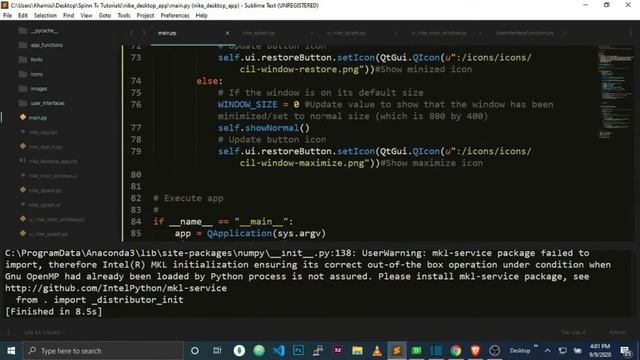
Task: Select main.py in the sidebar
Action: tap(33, 118)
